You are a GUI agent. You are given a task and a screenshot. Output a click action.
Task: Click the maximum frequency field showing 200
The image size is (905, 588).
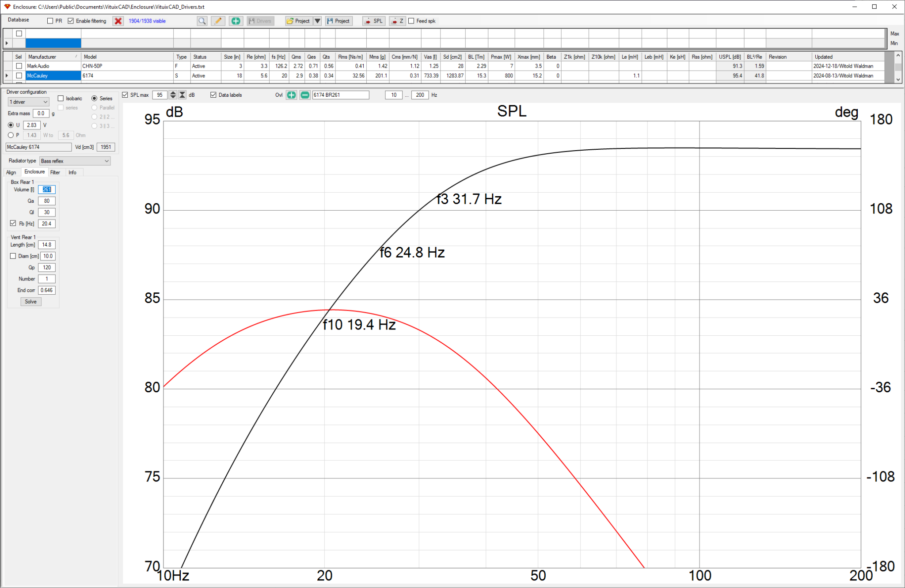tap(420, 95)
